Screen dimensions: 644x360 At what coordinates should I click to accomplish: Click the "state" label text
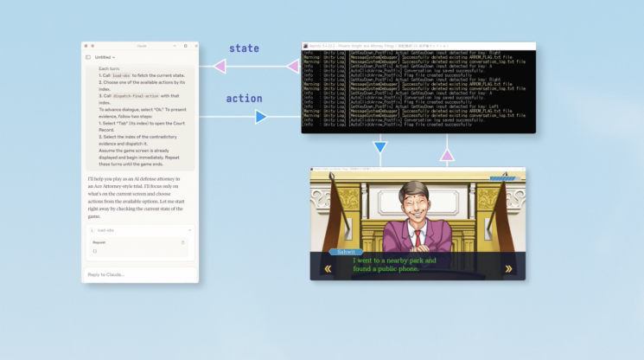(x=244, y=48)
